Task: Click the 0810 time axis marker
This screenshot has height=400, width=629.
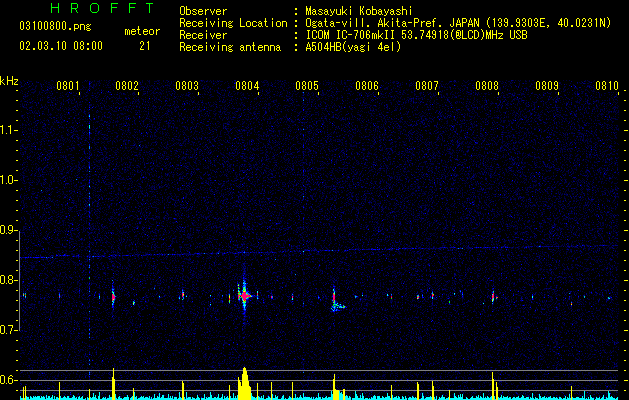Action: (x=607, y=86)
